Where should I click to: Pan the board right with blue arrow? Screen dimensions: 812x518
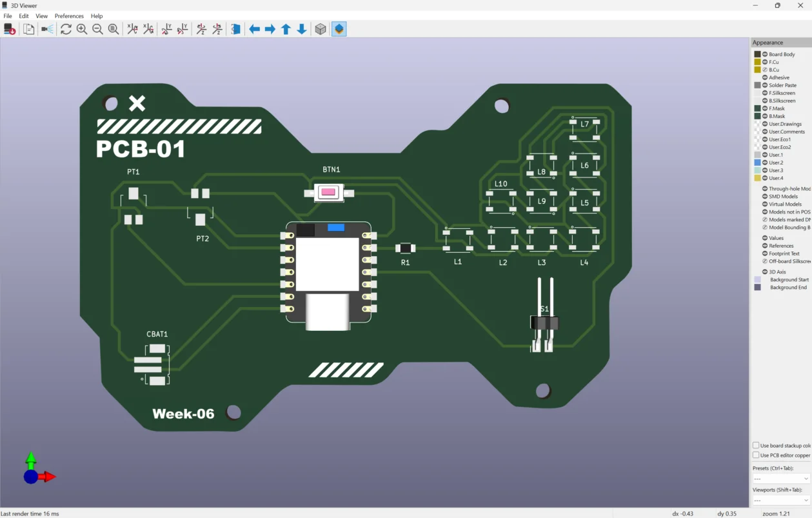point(270,29)
